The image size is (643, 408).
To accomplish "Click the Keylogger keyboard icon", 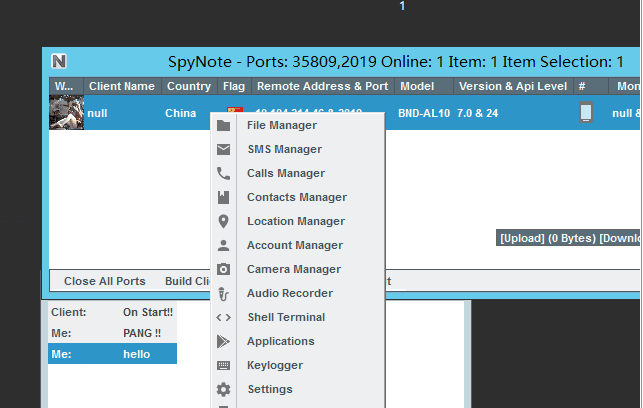I will click(x=223, y=365).
